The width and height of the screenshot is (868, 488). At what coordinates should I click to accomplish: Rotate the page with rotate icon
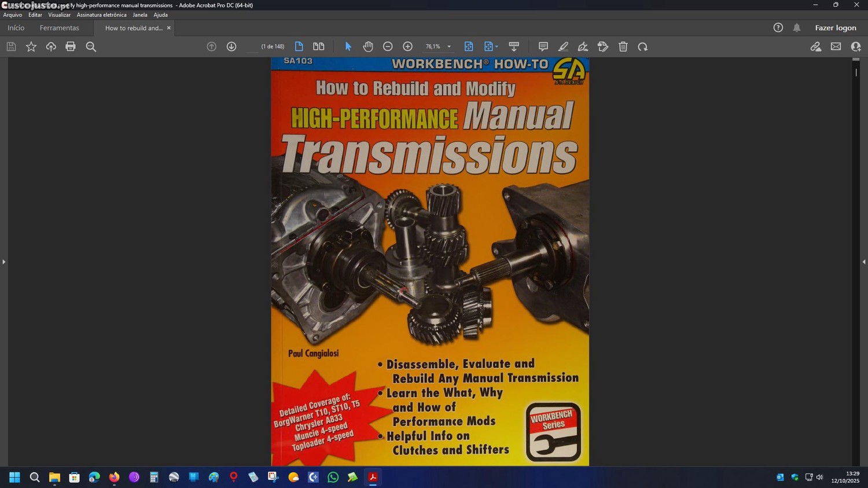[643, 47]
